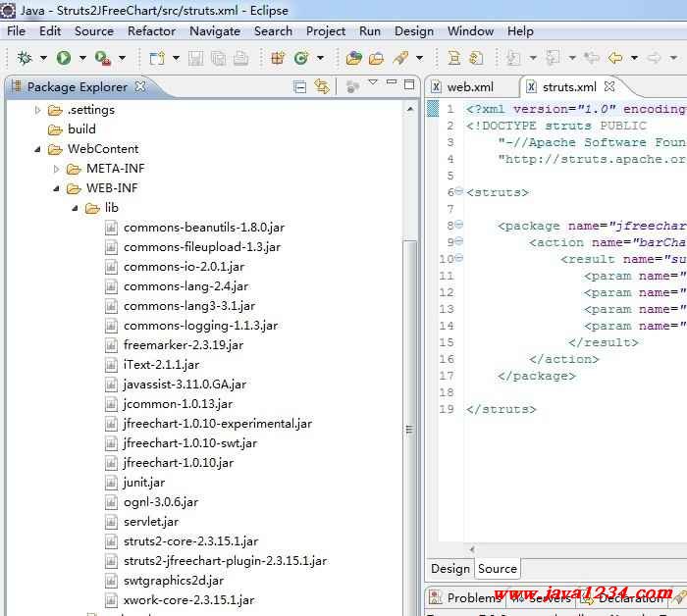Click the New Java Class icon
The width and height of the screenshot is (687, 616).
tap(301, 58)
